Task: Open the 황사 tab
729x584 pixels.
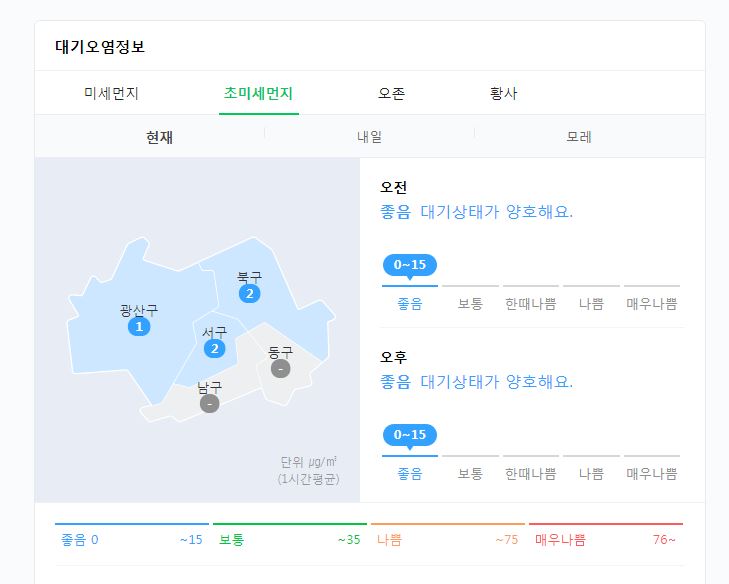Action: click(x=504, y=94)
